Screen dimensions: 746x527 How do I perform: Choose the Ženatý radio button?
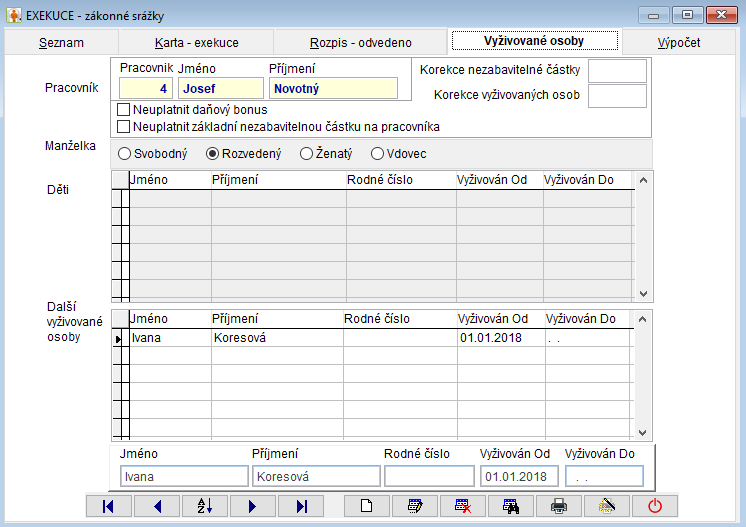306,154
